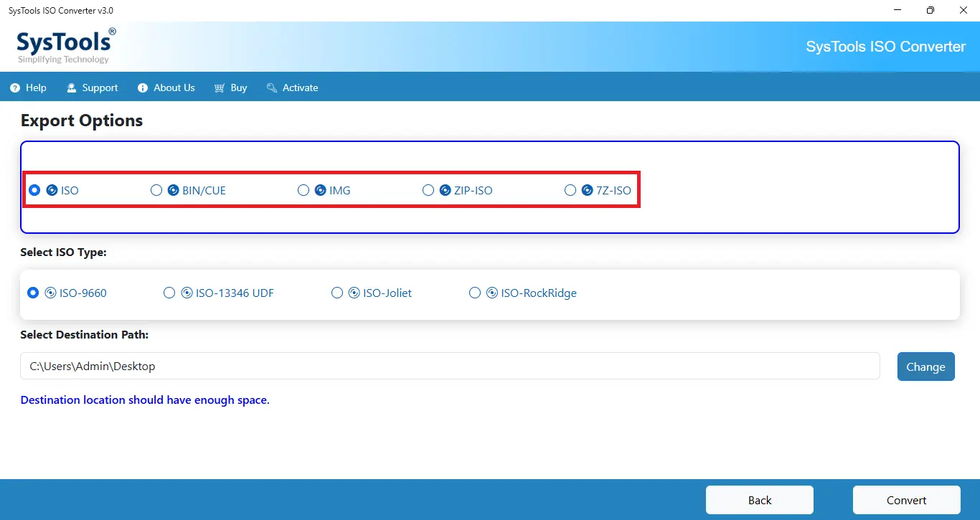The width and height of the screenshot is (980, 520).
Task: Open the Buy menu item
Action: click(x=230, y=88)
